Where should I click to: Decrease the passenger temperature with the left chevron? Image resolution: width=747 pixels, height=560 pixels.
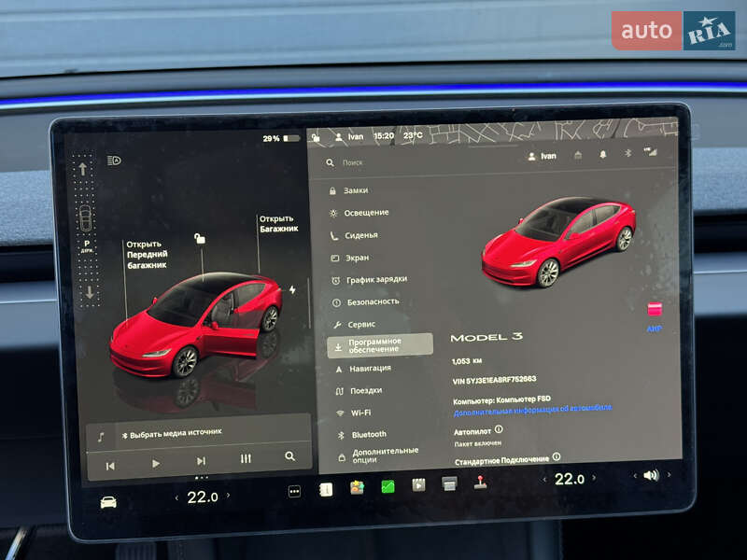coord(544,480)
